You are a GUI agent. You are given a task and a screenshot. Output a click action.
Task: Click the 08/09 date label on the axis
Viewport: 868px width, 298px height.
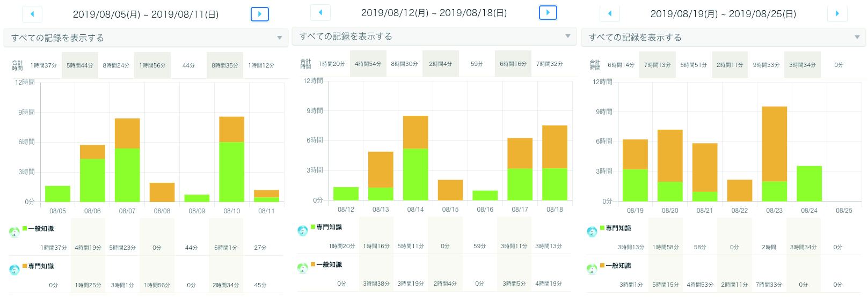point(197,211)
